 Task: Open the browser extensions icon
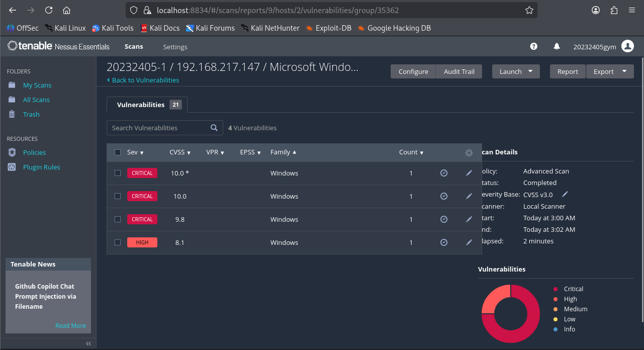[x=614, y=10]
